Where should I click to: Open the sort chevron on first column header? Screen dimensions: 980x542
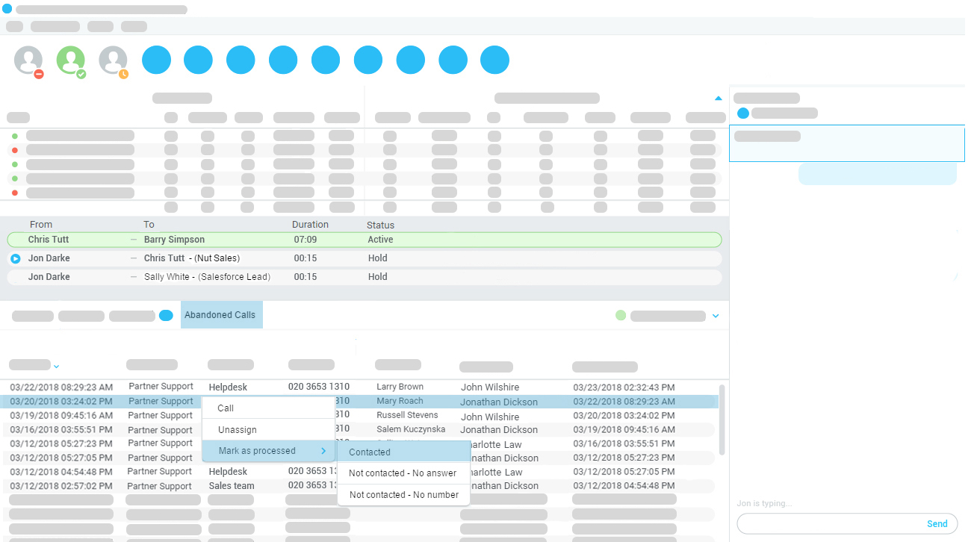pyautogui.click(x=57, y=367)
